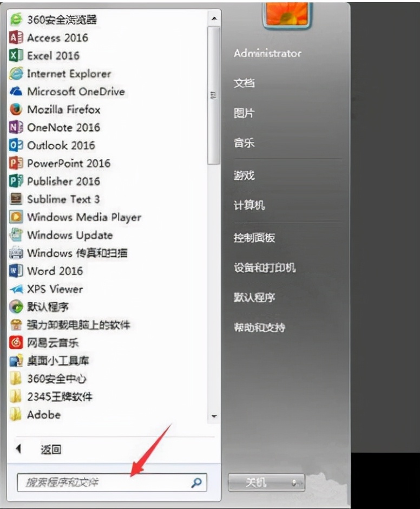
Task: Launch the Word 2016 icon
Action: point(16,271)
